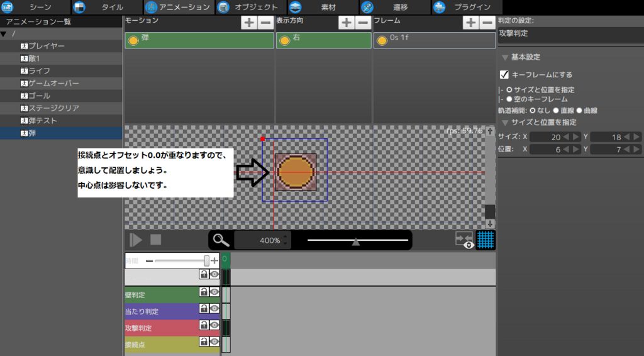Click canvas scrollbar up arrow
The width and height of the screenshot is (644, 356).
pos(489,131)
